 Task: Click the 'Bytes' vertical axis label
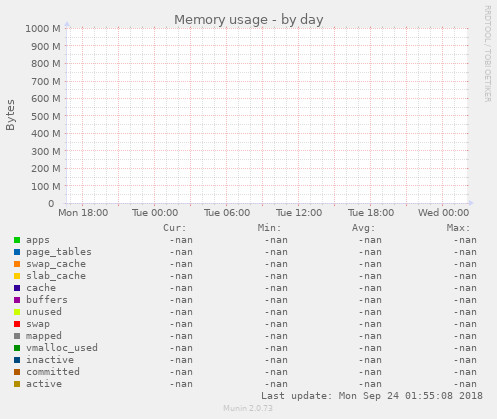pyautogui.click(x=11, y=115)
